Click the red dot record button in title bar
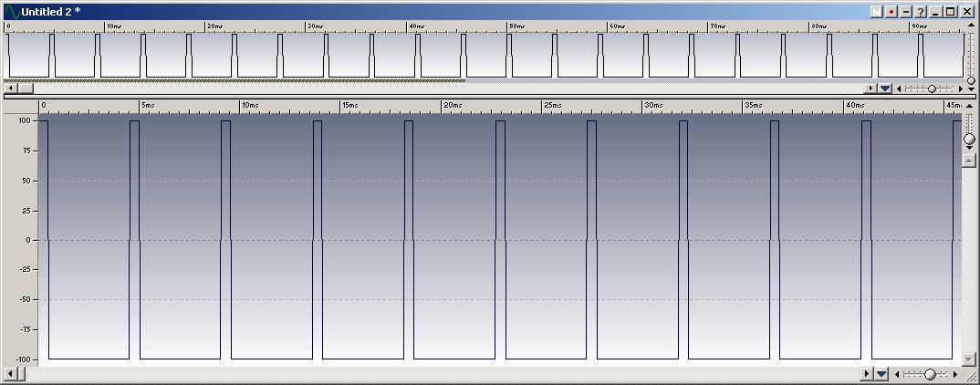980x385 pixels. tap(891, 12)
